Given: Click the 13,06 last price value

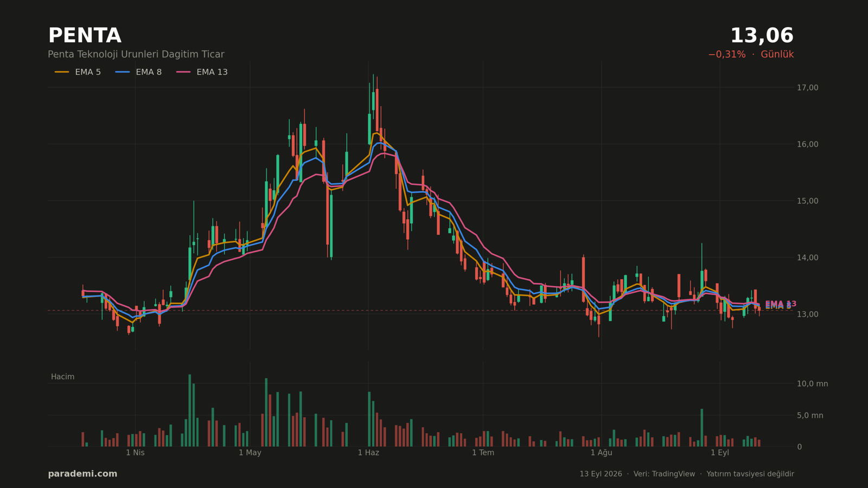Looking at the screenshot, I should tap(762, 36).
